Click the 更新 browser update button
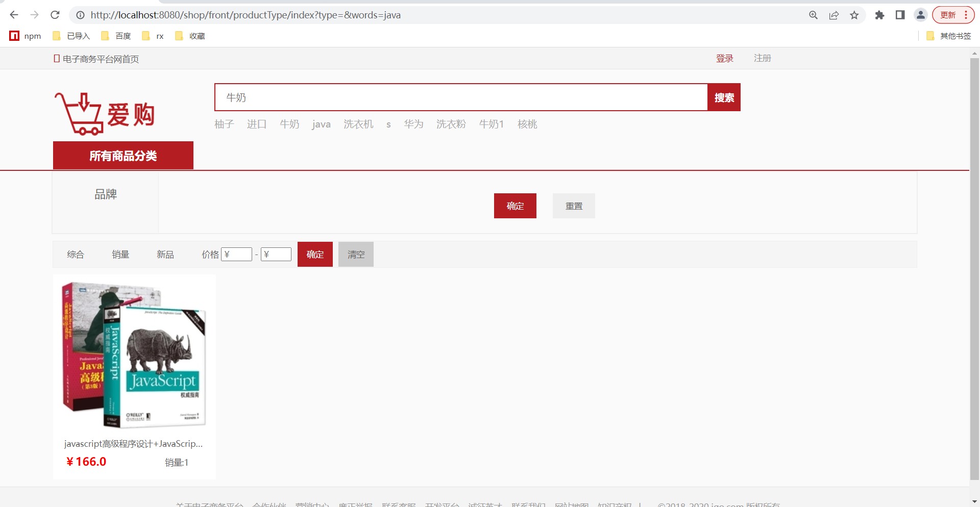Image resolution: width=980 pixels, height=507 pixels. tap(953, 15)
